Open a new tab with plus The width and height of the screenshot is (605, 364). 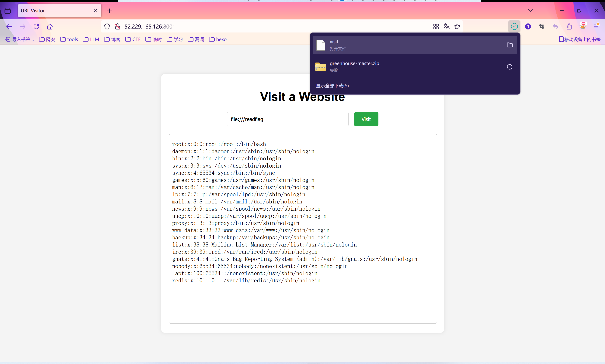tap(110, 11)
